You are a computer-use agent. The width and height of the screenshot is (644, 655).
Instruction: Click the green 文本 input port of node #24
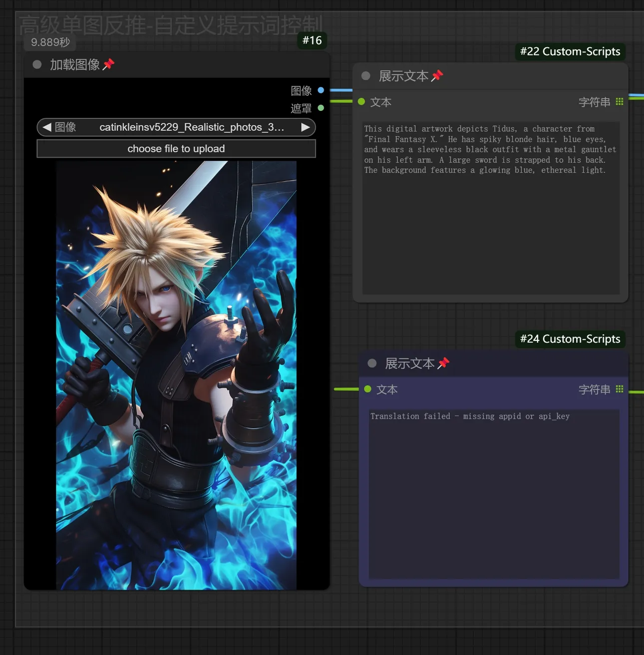367,389
